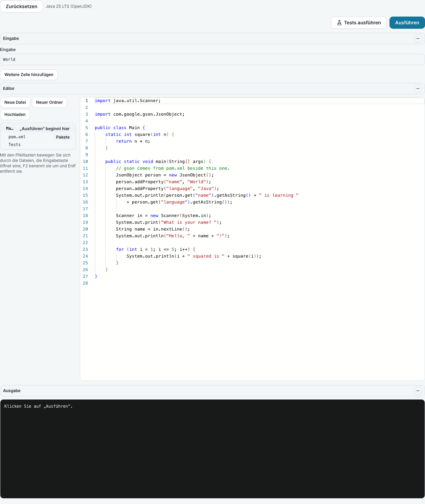Click the keyboard navigation hint text
The image size is (425, 504).
tap(38, 163)
